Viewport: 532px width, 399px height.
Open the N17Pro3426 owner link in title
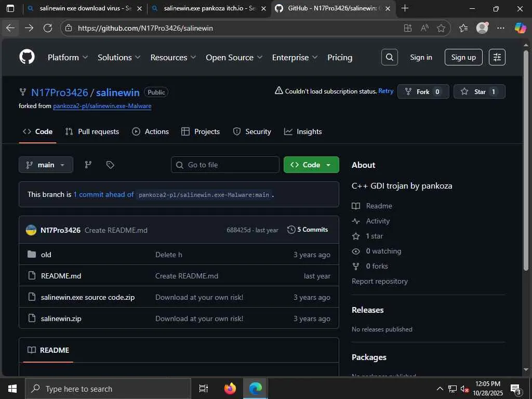pyautogui.click(x=59, y=92)
